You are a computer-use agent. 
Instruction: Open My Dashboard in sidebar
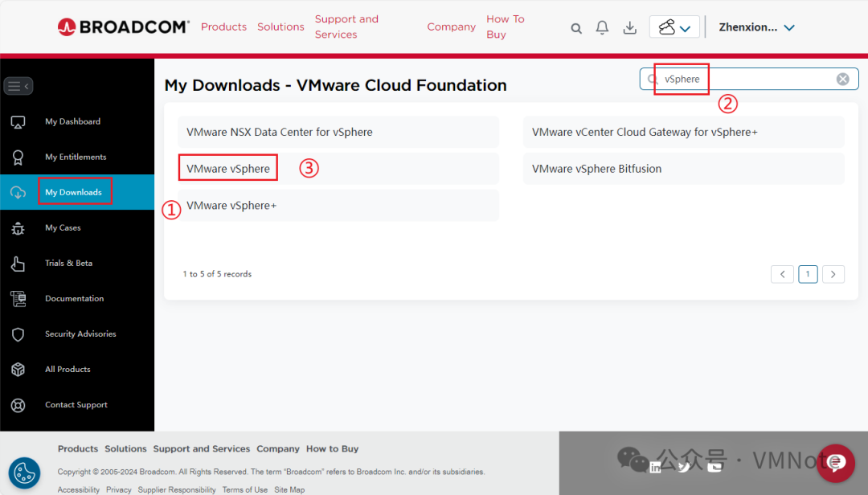coord(72,121)
